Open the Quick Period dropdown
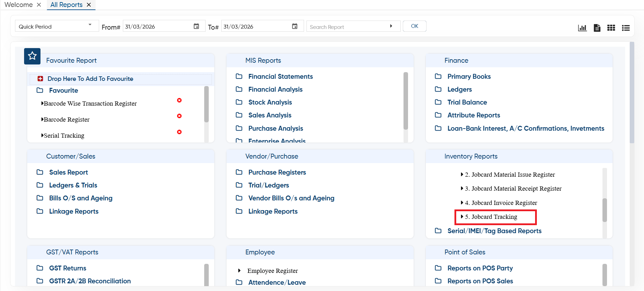Screen dimensions: 644x291 pyautogui.click(x=57, y=26)
